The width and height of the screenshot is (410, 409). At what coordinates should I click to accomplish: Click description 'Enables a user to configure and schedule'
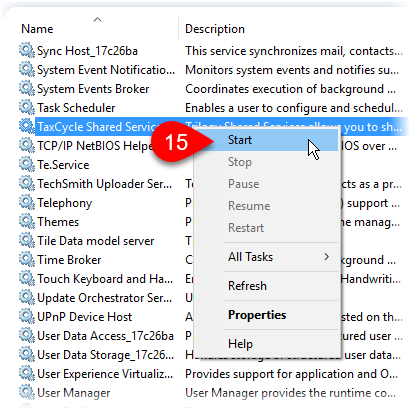click(294, 108)
